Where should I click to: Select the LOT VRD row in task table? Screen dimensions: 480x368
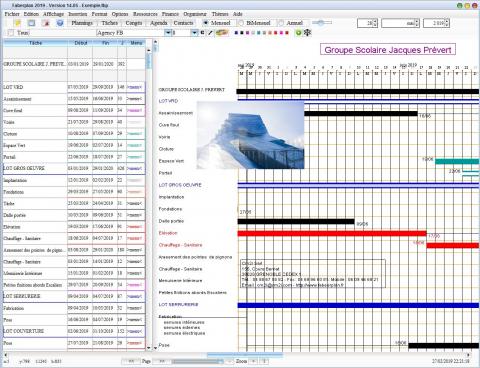coord(74,87)
